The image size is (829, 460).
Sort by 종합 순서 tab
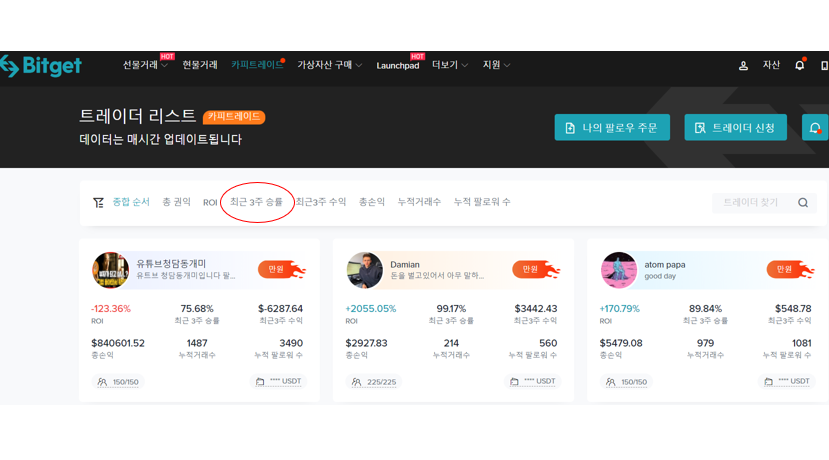point(131,202)
